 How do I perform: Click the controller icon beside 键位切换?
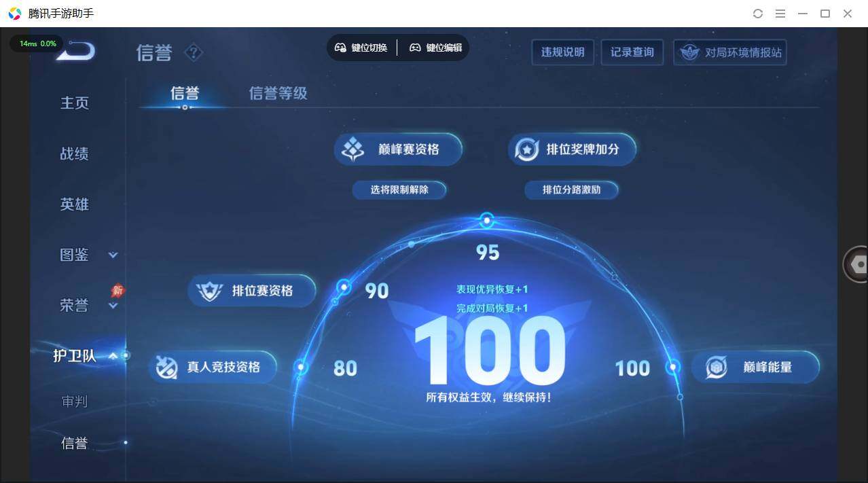pos(340,48)
